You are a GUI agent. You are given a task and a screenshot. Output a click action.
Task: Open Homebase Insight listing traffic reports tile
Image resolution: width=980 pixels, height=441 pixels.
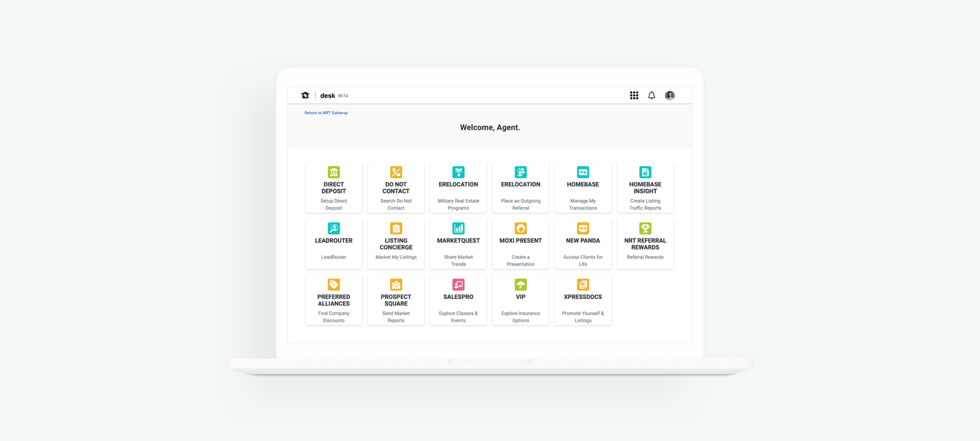645,187
